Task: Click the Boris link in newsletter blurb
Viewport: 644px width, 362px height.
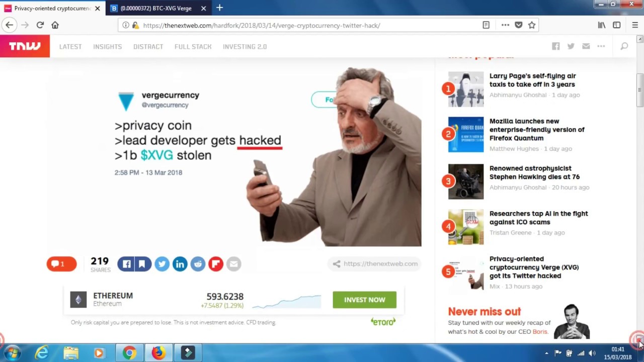Action: click(x=539, y=332)
